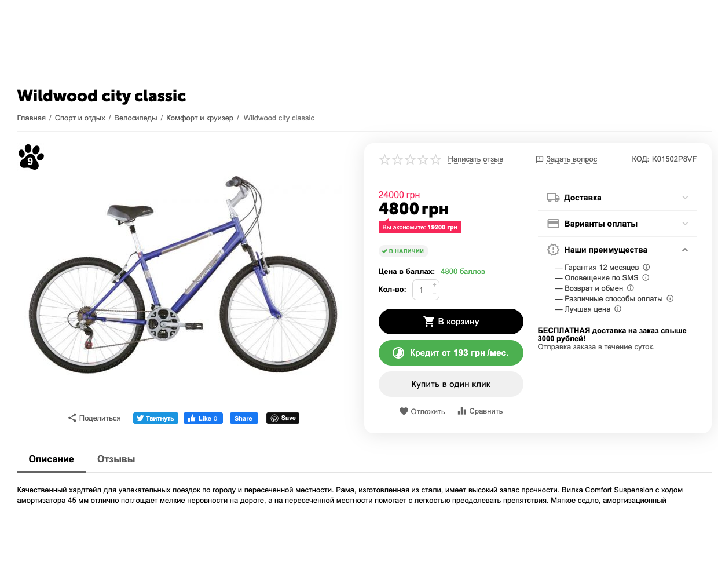The height and width of the screenshot is (588, 718).
Task: Expand the Доставка section
Action: pyautogui.click(x=685, y=198)
